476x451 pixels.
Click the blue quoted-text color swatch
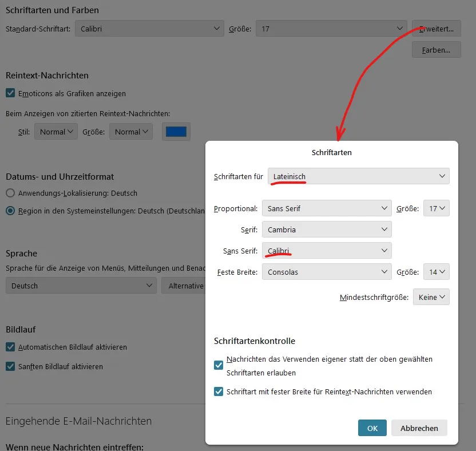pos(176,132)
